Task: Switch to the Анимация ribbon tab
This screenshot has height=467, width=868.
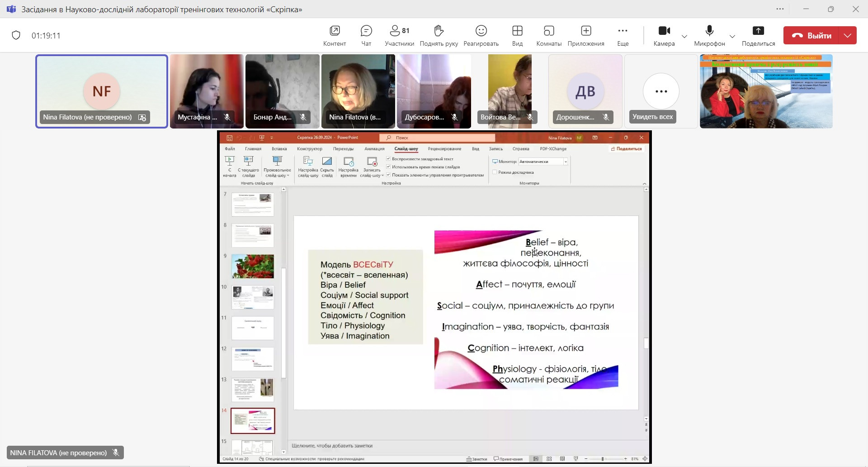Action: coord(374,149)
